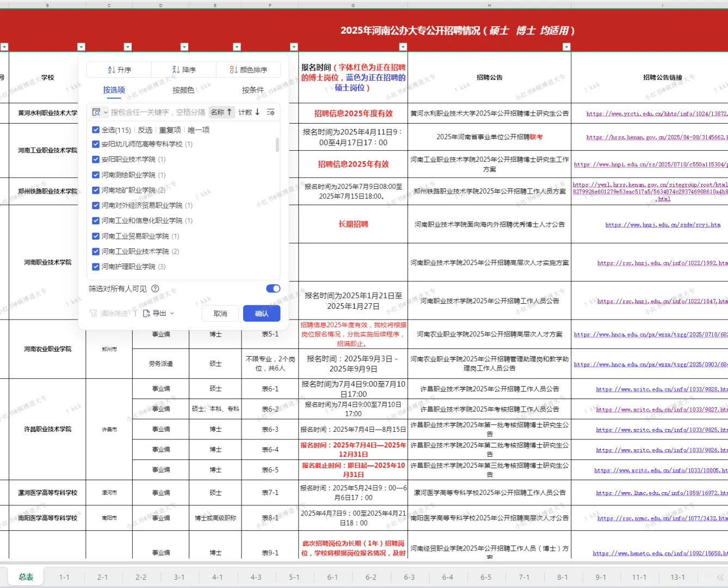The height and width of the screenshot is (588, 728).
Task: Open the lhmc.edu.cn announcement link
Action: click(x=662, y=493)
